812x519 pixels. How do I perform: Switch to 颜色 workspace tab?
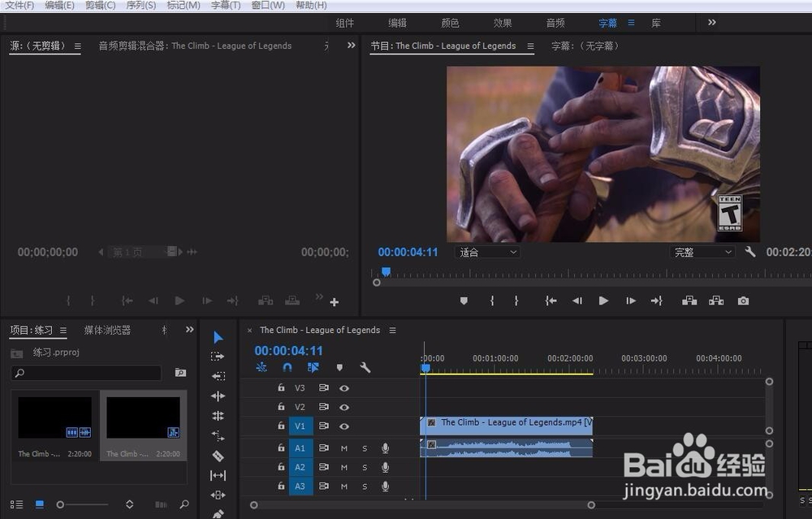pyautogui.click(x=450, y=23)
